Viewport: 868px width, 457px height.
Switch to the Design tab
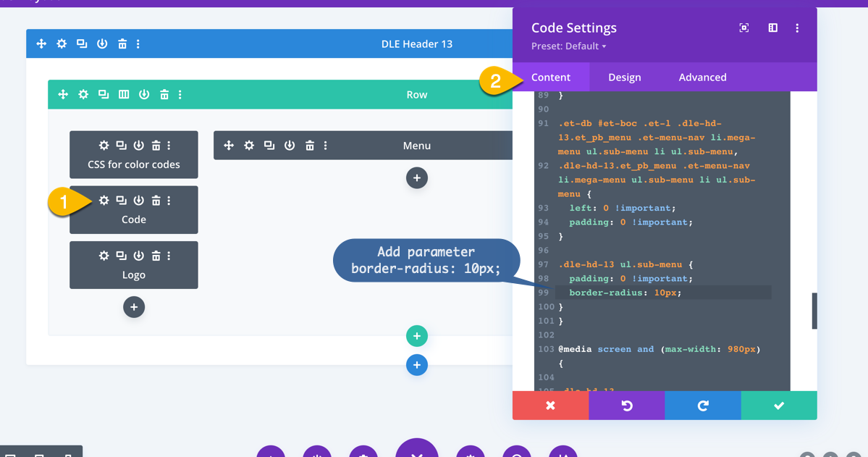(x=625, y=77)
